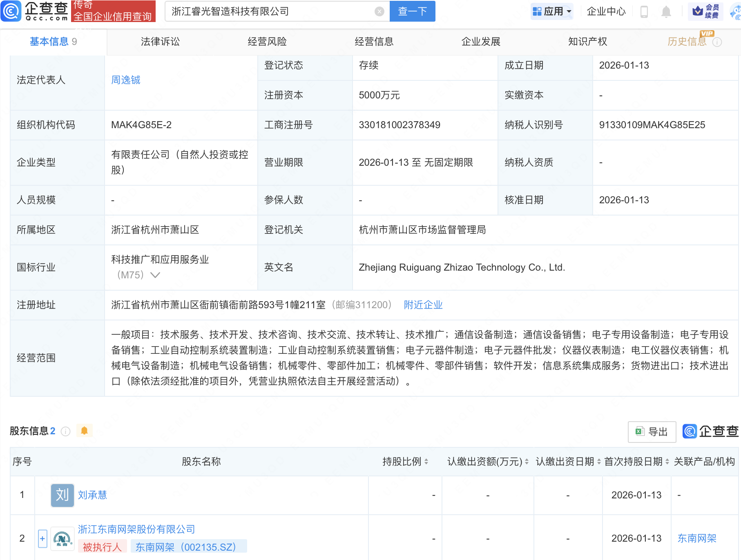Click inside the company name search field
Screen dimensions: 741x560
click(266, 11)
